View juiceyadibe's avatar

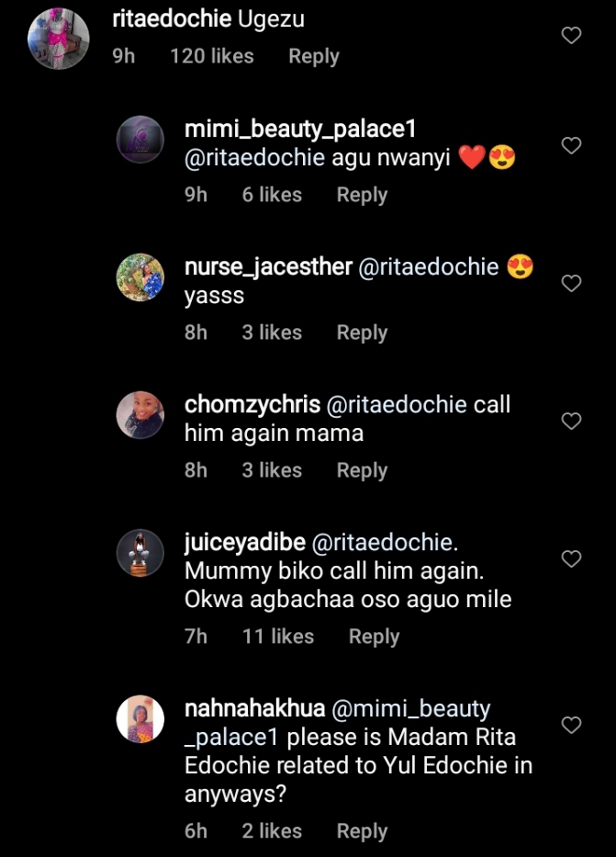(140, 554)
